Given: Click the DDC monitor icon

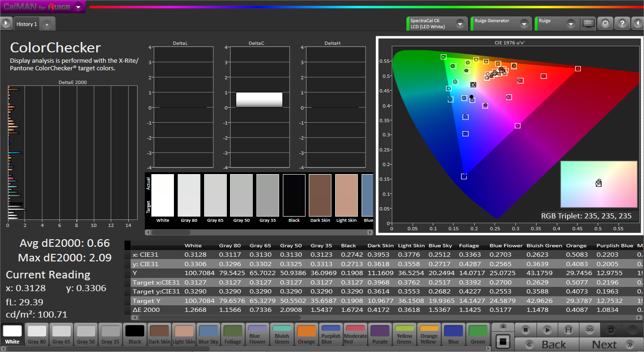Looking at the screenshot, I should click(x=588, y=24).
